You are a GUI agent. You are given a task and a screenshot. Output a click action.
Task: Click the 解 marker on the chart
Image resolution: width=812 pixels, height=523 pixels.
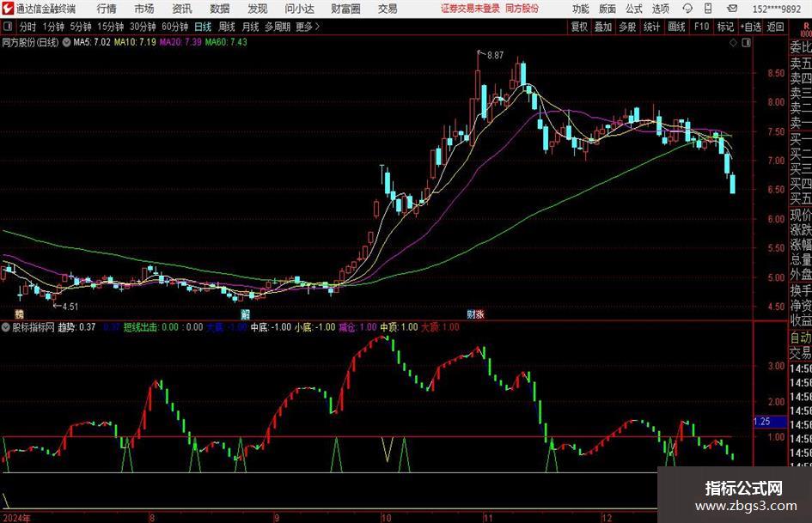tap(246, 313)
